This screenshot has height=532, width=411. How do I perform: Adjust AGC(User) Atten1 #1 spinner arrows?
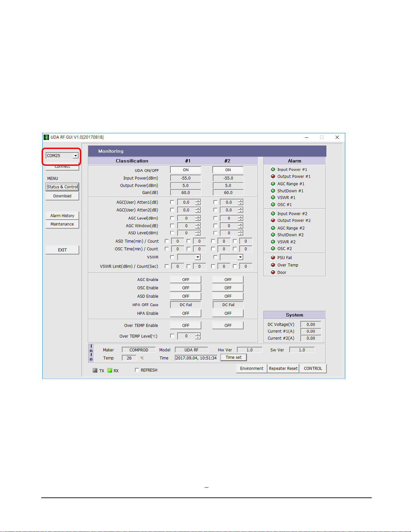(198, 202)
